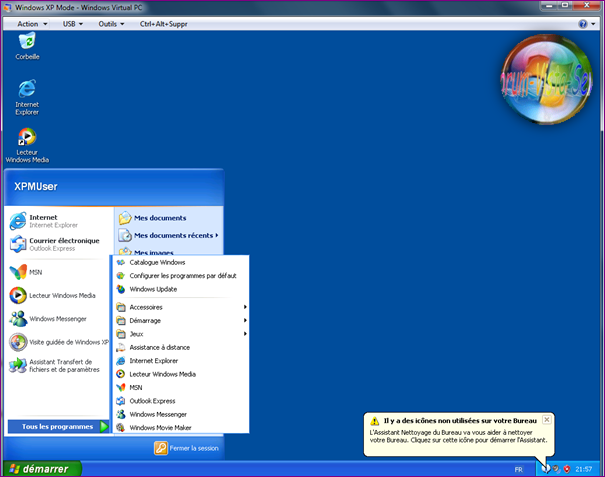
Task: Open Windows Messenger in programs submenu
Action: pos(181,414)
